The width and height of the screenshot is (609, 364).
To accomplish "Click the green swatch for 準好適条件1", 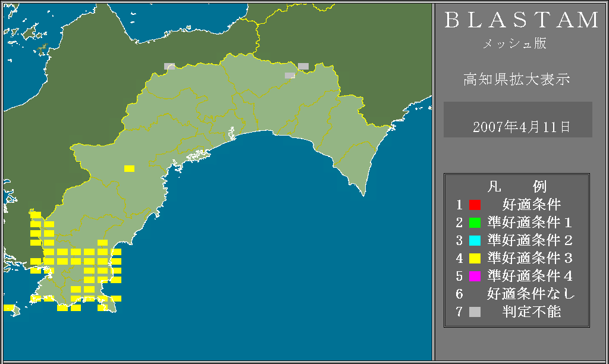I will tap(475, 222).
